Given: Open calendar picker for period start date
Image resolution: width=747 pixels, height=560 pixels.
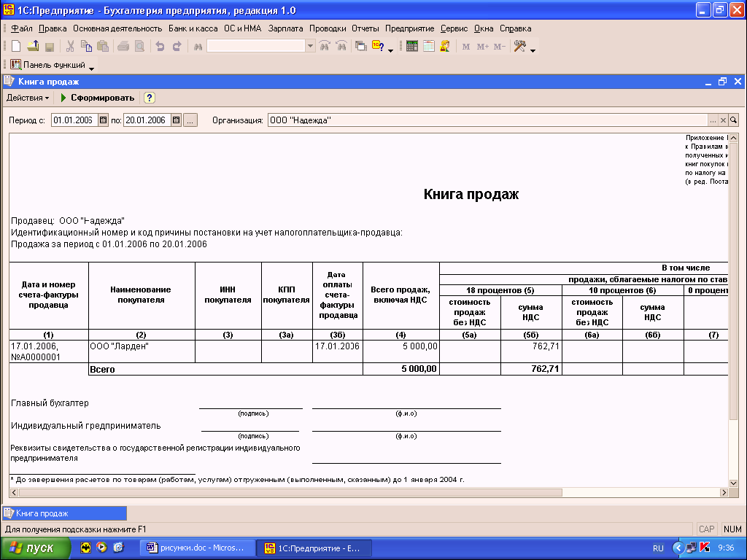Looking at the screenshot, I should 103,120.
